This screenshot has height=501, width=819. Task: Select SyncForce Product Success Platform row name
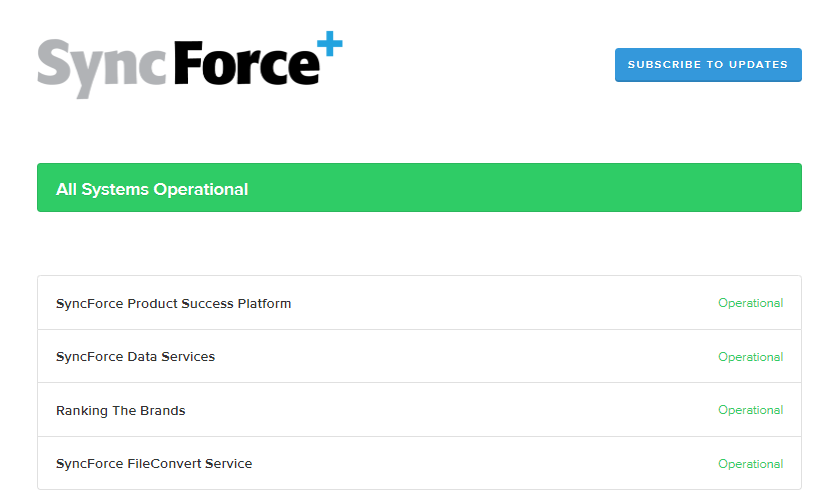(x=173, y=304)
